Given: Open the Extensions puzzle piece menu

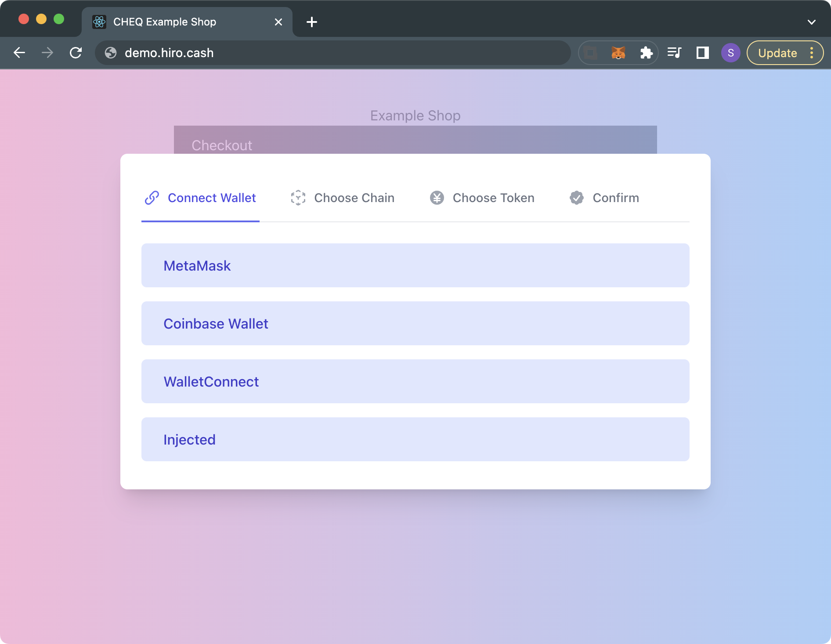Looking at the screenshot, I should [646, 53].
